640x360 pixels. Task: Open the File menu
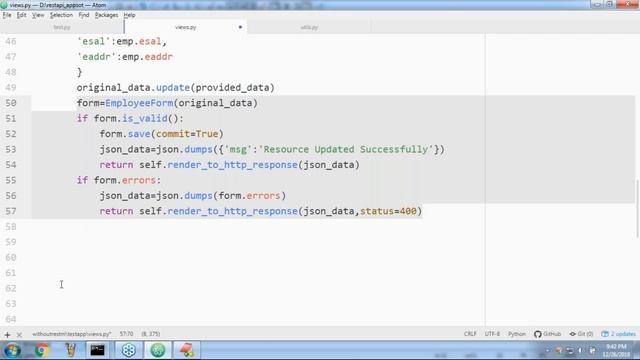coord(7,15)
